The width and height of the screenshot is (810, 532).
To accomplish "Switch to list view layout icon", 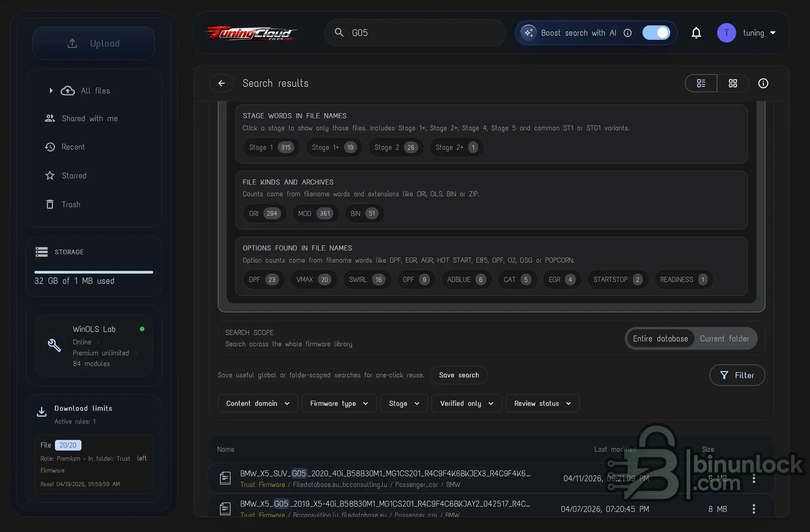I will point(701,83).
